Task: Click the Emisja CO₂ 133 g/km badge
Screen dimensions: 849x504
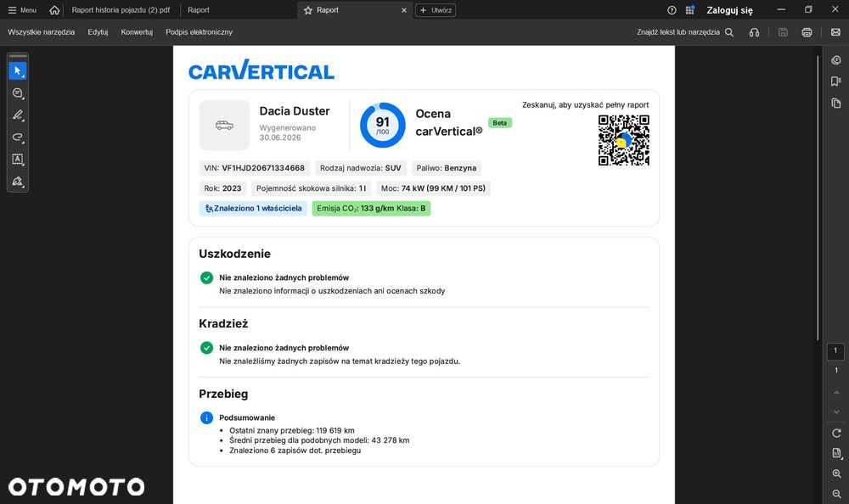Action: tap(371, 209)
